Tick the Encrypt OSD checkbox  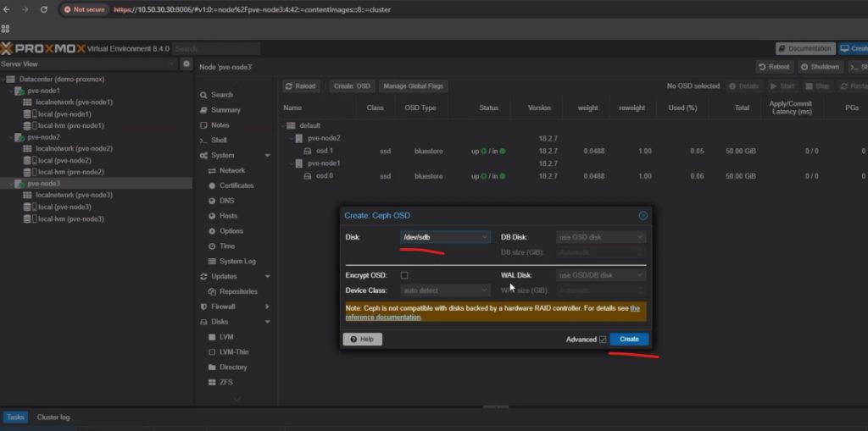click(x=404, y=275)
